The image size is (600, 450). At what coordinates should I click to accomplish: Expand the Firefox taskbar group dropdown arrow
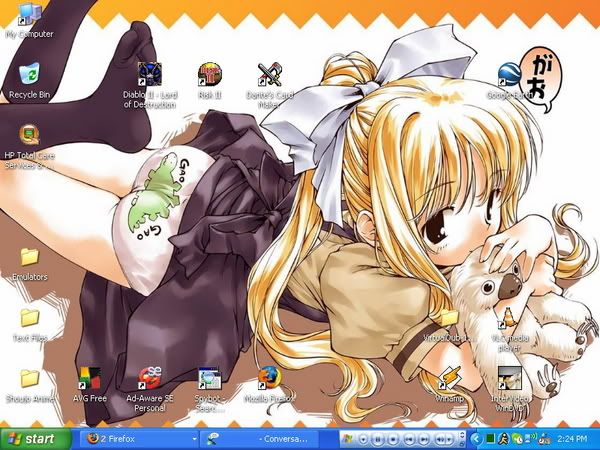194,439
